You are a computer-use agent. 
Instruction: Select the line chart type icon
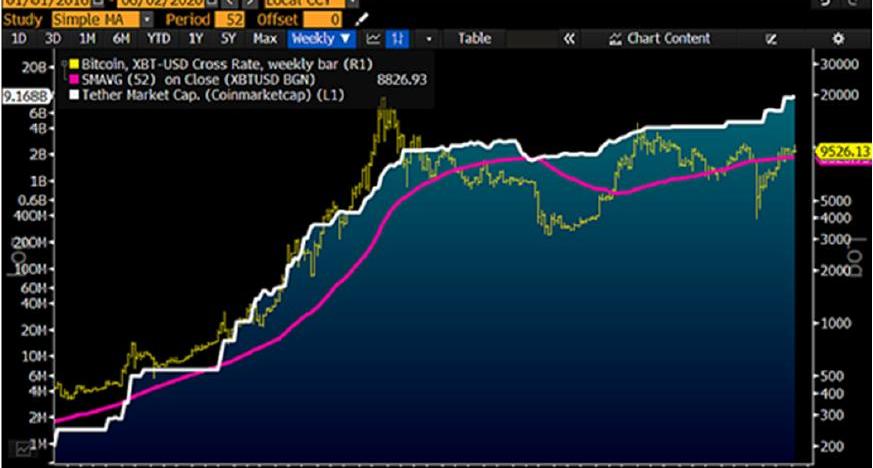[373, 39]
